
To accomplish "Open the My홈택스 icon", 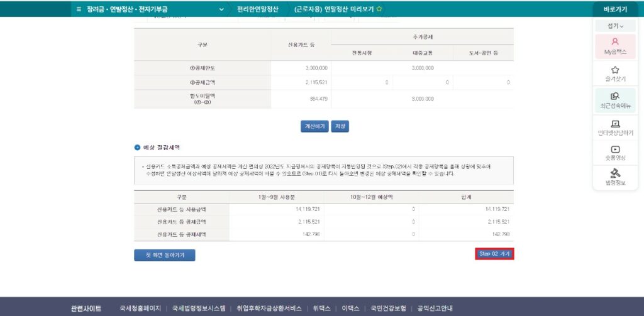I will (x=615, y=41).
